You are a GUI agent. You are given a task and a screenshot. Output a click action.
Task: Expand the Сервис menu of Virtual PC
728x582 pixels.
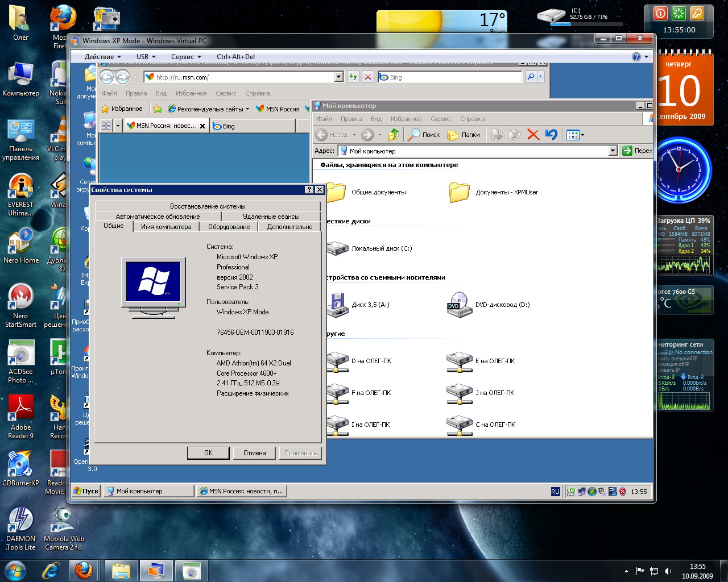click(187, 57)
